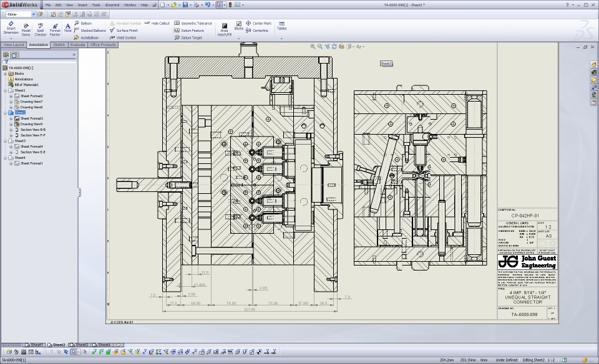This screenshot has height=364, width=599.
Task: Click the feature tree filter field
Action: point(40,62)
